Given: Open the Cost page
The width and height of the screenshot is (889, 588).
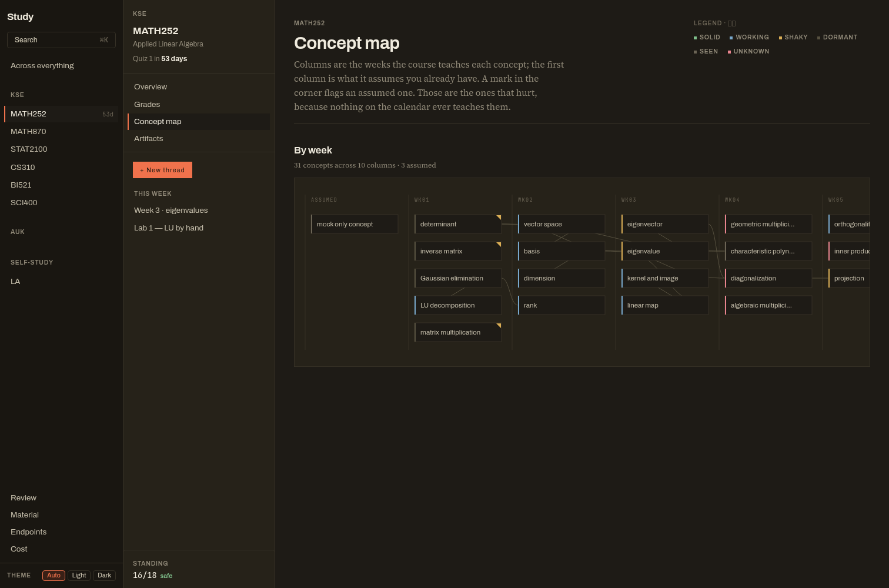Looking at the screenshot, I should click(61, 549).
